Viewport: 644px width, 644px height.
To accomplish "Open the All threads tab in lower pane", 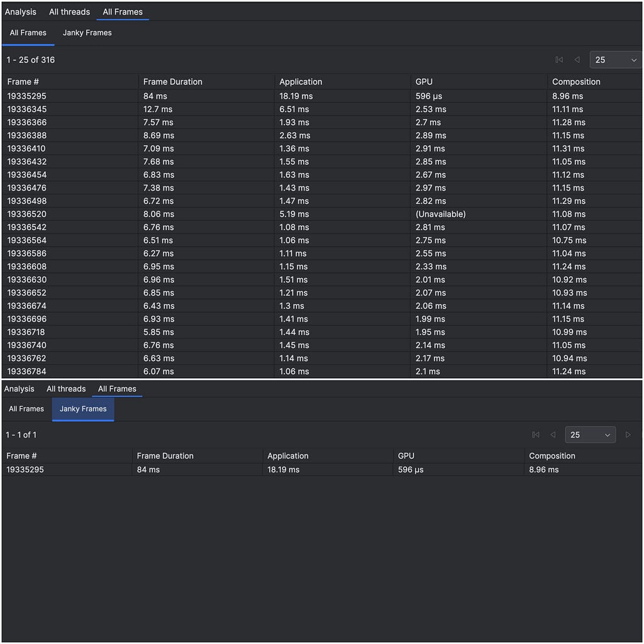I will click(66, 389).
